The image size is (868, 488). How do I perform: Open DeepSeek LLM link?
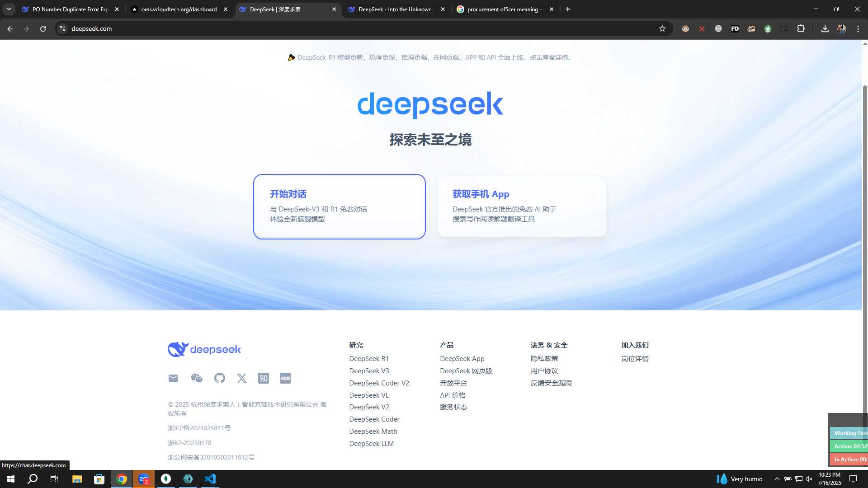pyautogui.click(x=371, y=444)
